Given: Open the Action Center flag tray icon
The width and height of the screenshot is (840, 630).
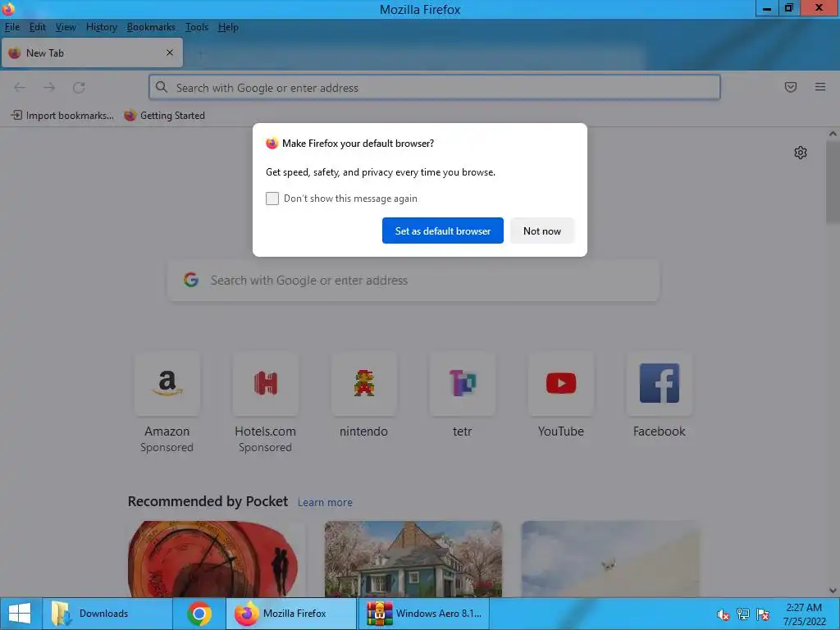Looking at the screenshot, I should tap(763, 614).
